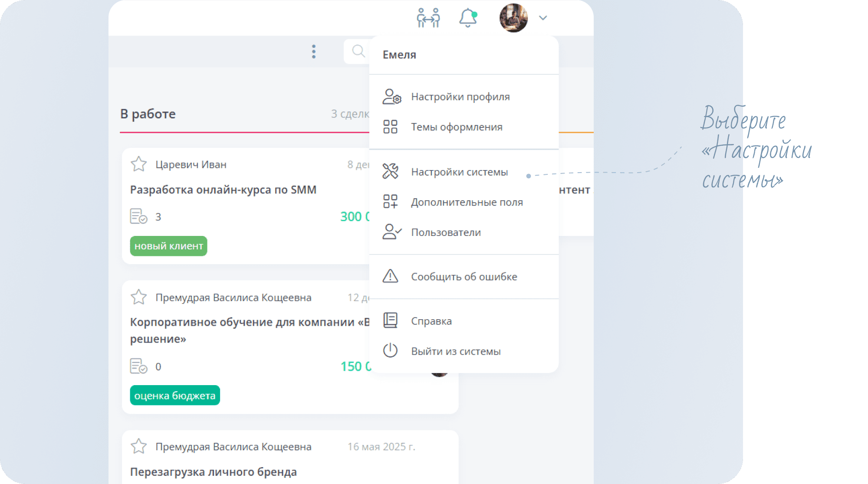The width and height of the screenshot is (868, 484).
Task: Click the user avatar photo
Action: 513,18
